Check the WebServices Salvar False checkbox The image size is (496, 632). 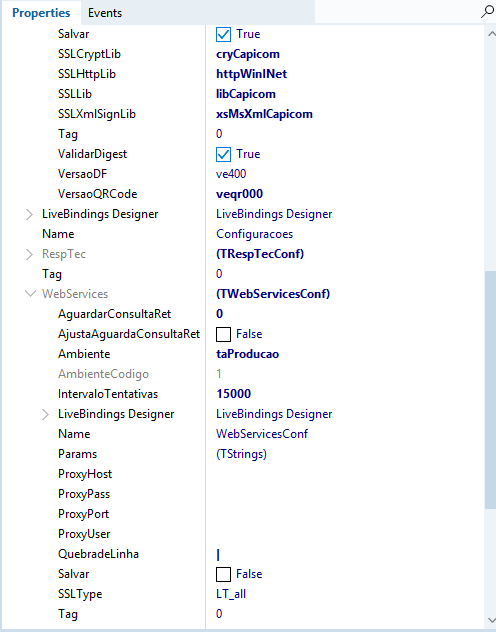pos(223,574)
